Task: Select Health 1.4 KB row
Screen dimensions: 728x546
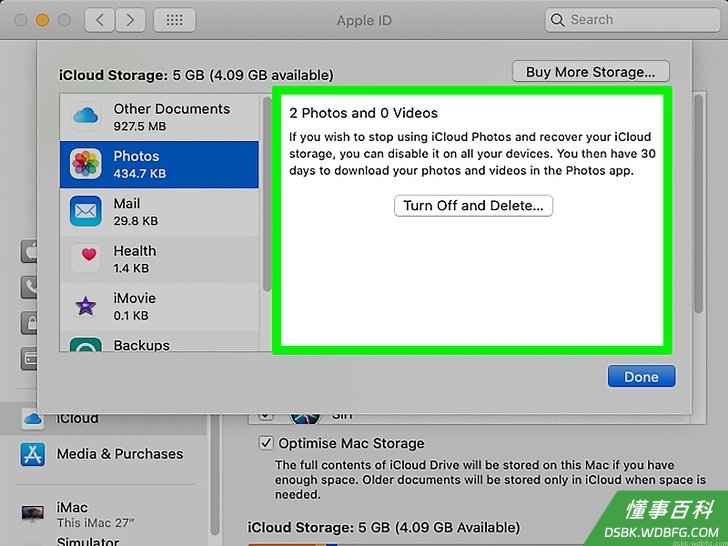Action: (x=159, y=259)
